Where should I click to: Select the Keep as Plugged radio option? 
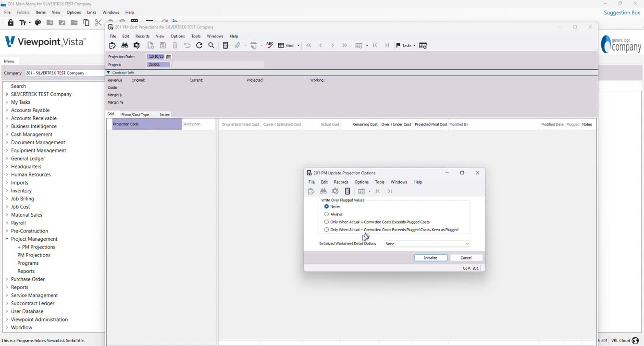[x=327, y=230]
